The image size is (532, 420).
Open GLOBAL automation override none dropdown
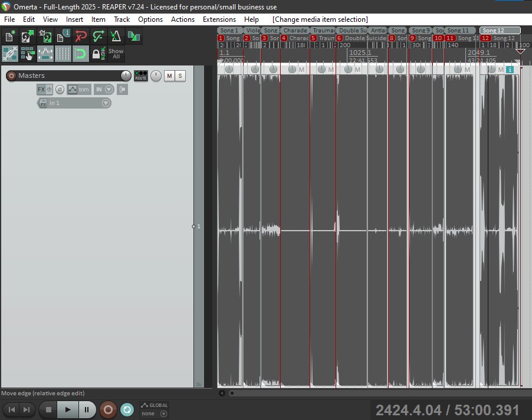pyautogui.click(x=155, y=414)
